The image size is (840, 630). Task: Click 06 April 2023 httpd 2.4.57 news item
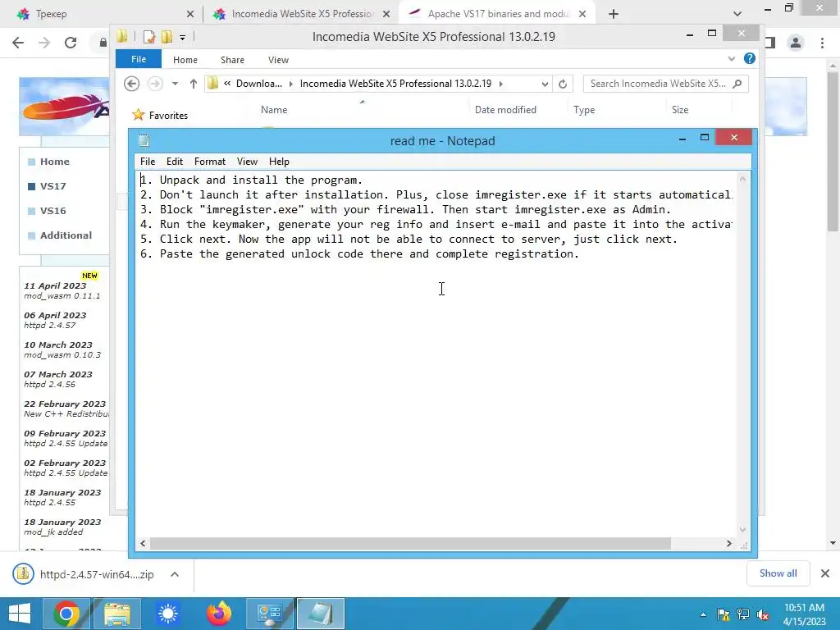55,320
